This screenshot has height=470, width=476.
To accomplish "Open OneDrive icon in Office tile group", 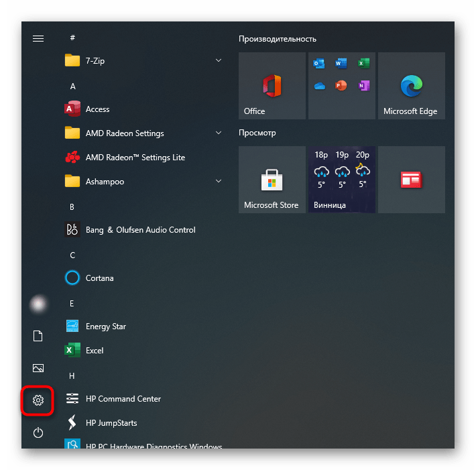I will [x=319, y=86].
